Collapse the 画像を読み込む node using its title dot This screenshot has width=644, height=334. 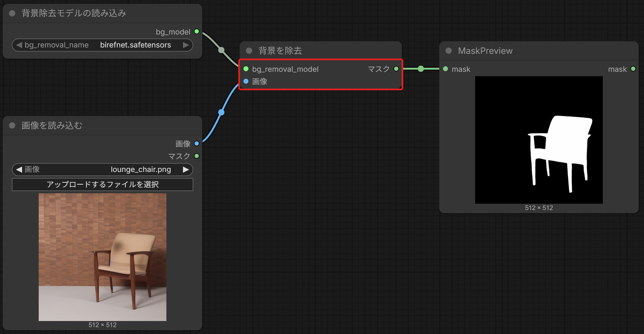[12, 125]
